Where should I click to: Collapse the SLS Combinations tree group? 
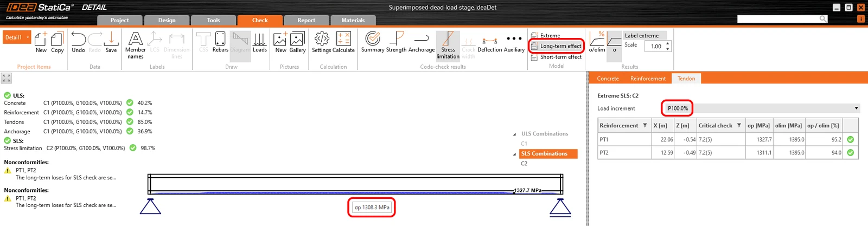pyautogui.click(x=514, y=154)
